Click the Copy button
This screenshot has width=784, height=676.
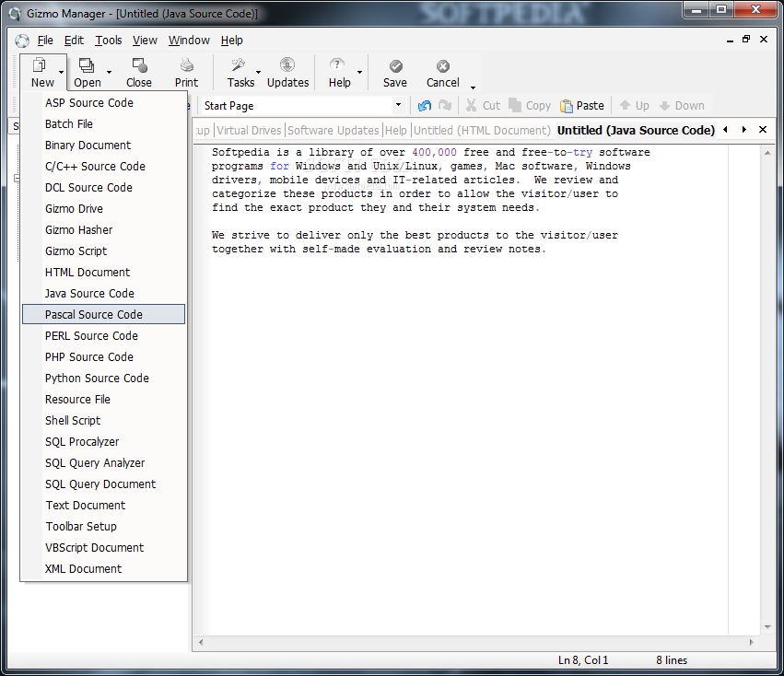coord(530,106)
